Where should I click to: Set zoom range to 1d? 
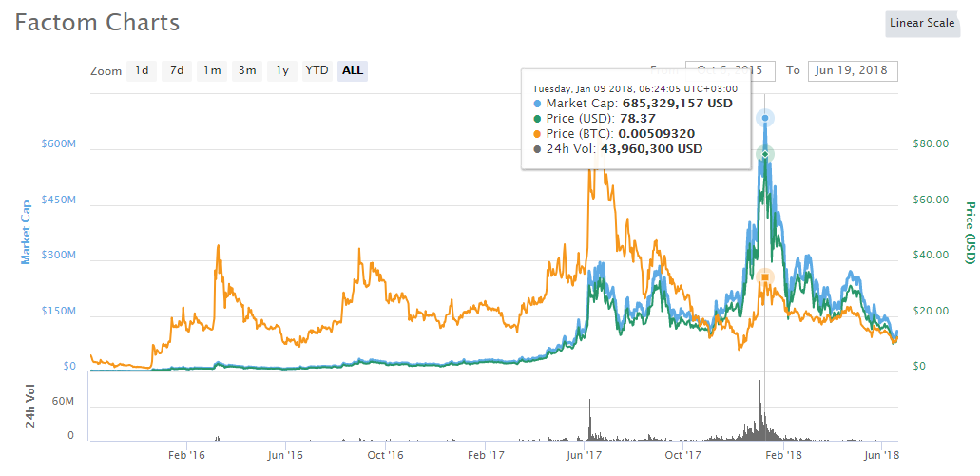pos(142,70)
